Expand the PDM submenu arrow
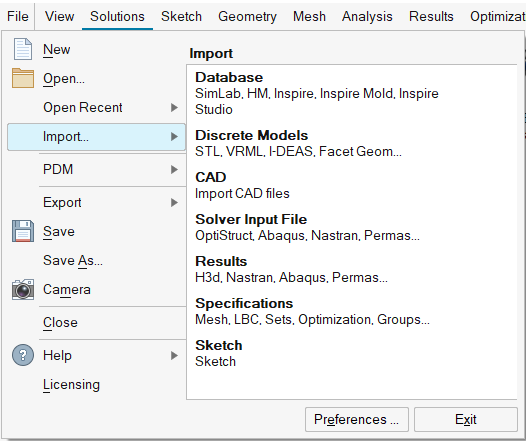The width and height of the screenshot is (526, 441). point(174,169)
